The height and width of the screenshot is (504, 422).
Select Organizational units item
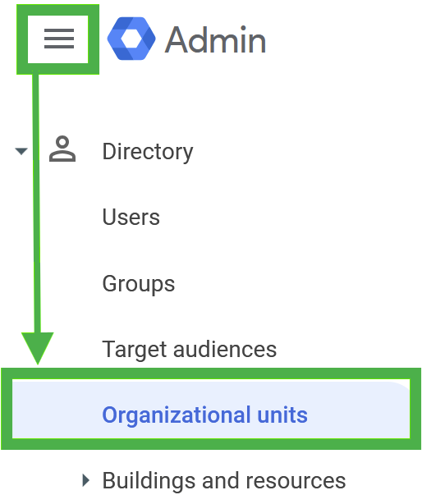tap(204, 415)
